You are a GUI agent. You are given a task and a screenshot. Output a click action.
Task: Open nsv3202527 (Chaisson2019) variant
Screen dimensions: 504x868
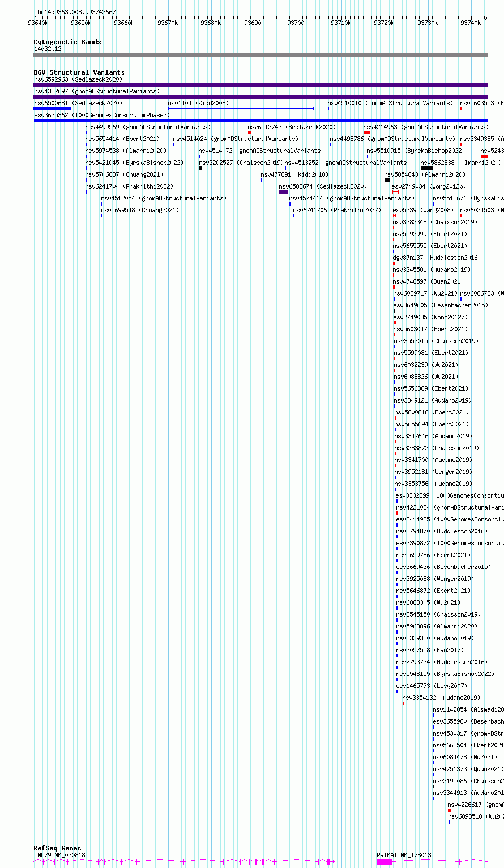241,163
